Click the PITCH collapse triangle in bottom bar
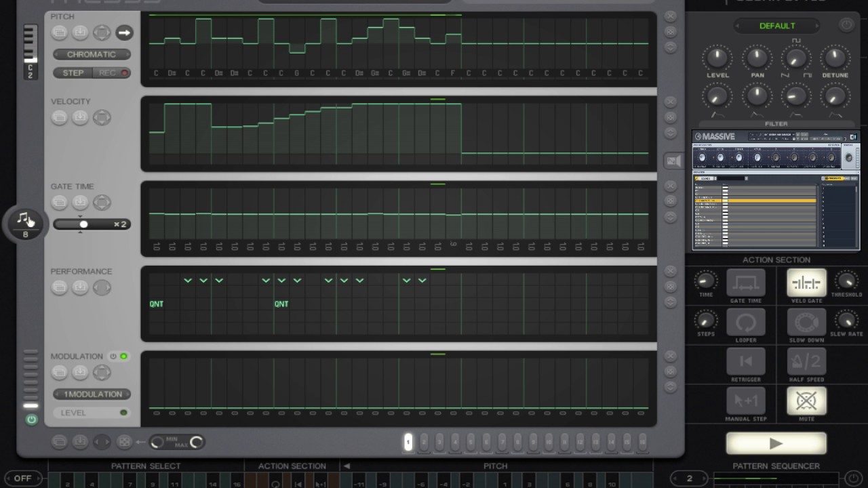This screenshot has height=488, width=868. click(347, 466)
